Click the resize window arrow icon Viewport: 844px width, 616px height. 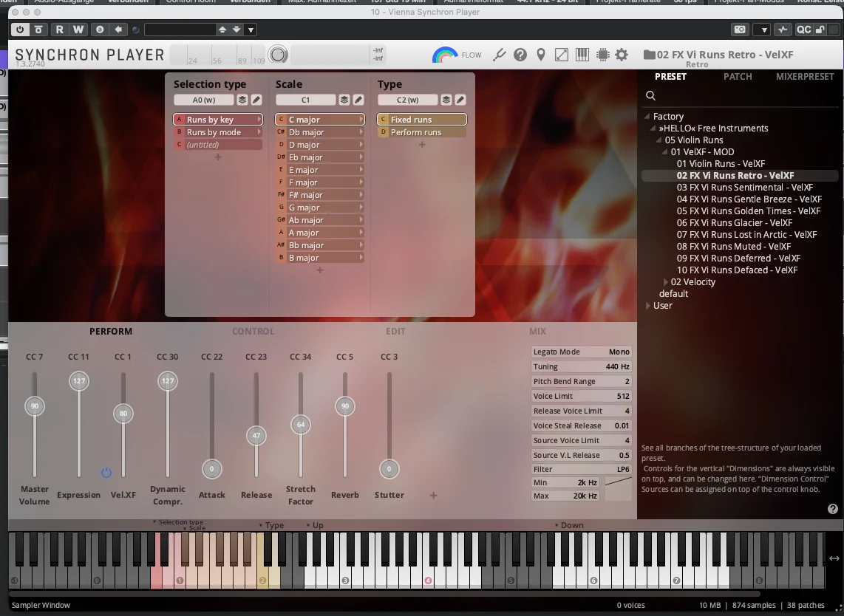click(562, 55)
